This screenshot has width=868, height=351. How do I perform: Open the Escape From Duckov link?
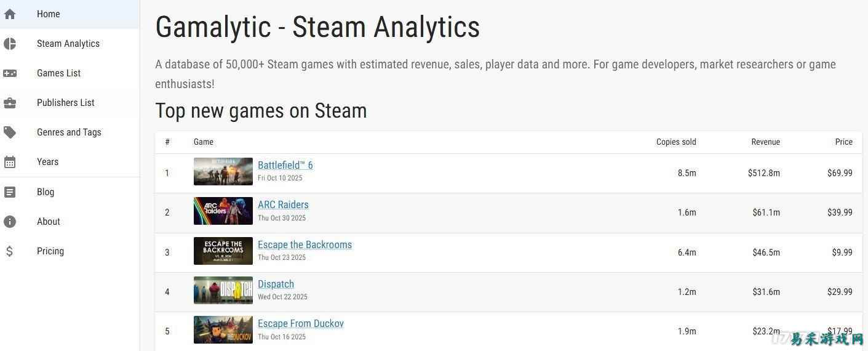(x=300, y=323)
